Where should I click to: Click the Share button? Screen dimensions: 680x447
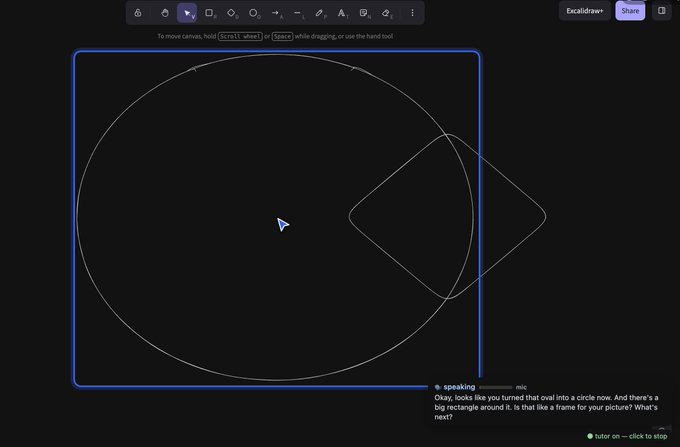coord(630,11)
